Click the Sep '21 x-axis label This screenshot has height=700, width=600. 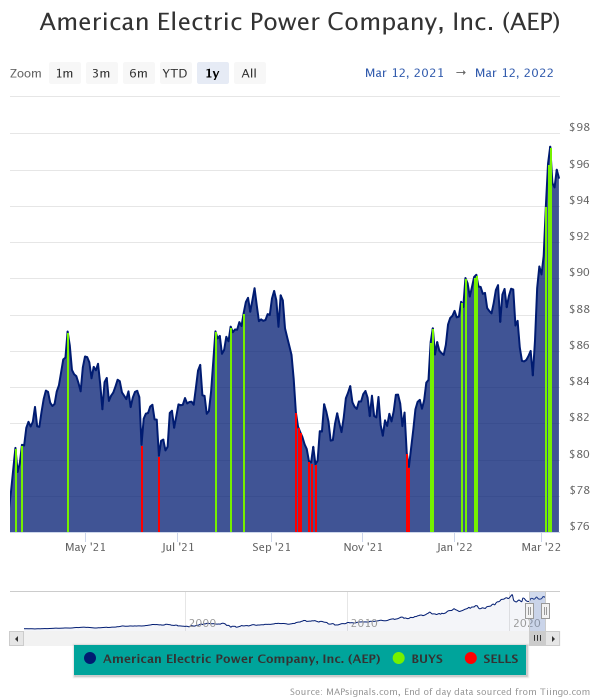click(271, 547)
